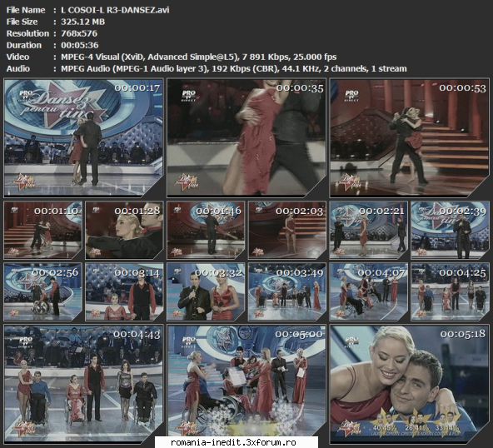Open the close-up frame at 00:01:28

(125, 230)
